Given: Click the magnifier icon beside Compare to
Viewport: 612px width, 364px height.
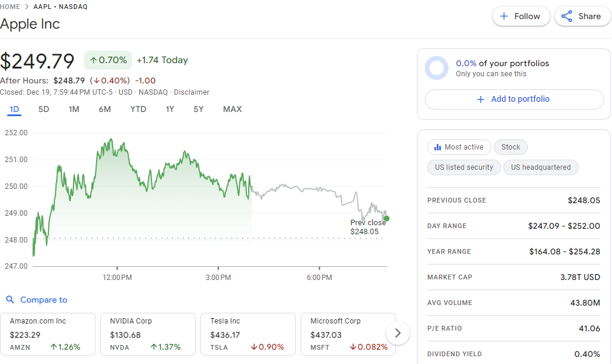Looking at the screenshot, I should coord(10,300).
